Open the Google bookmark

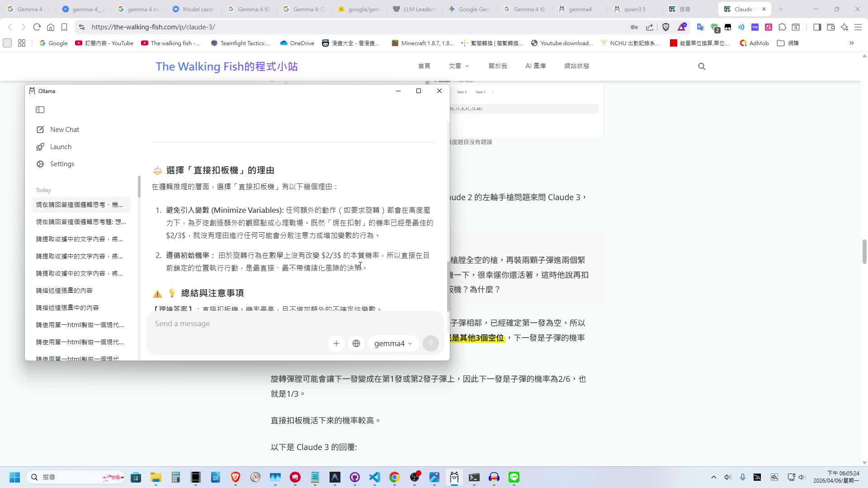pyautogui.click(x=53, y=43)
